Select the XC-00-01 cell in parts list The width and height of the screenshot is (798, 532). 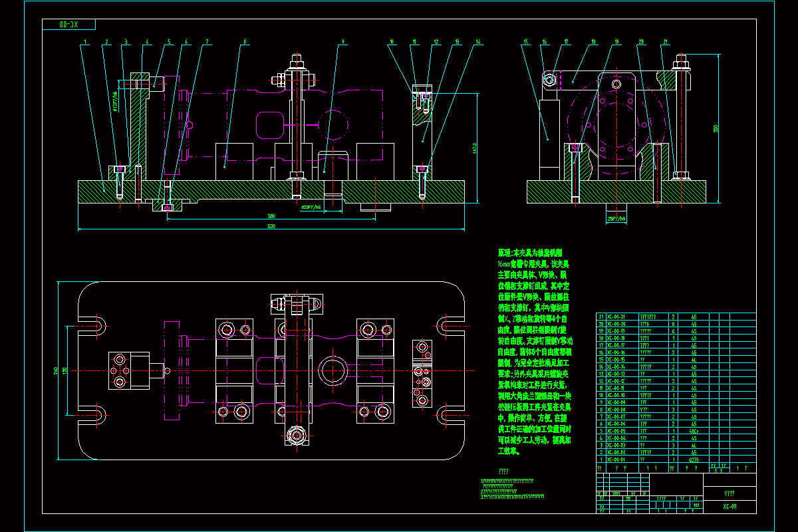click(x=622, y=460)
